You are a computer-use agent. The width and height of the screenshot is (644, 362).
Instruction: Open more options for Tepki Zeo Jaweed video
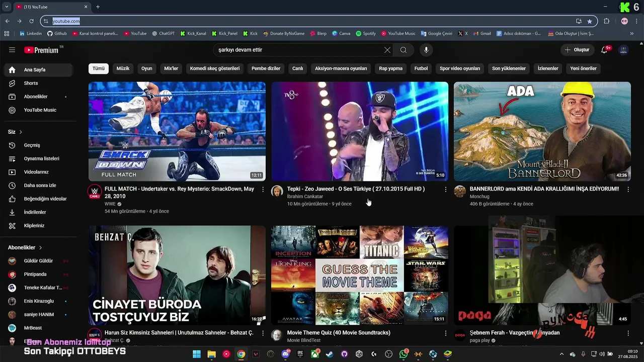click(445, 190)
